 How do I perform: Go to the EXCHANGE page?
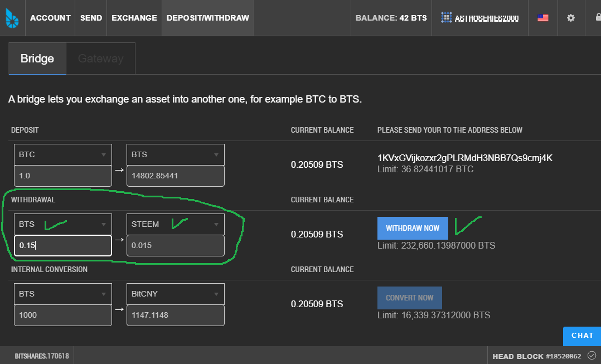pyautogui.click(x=134, y=18)
